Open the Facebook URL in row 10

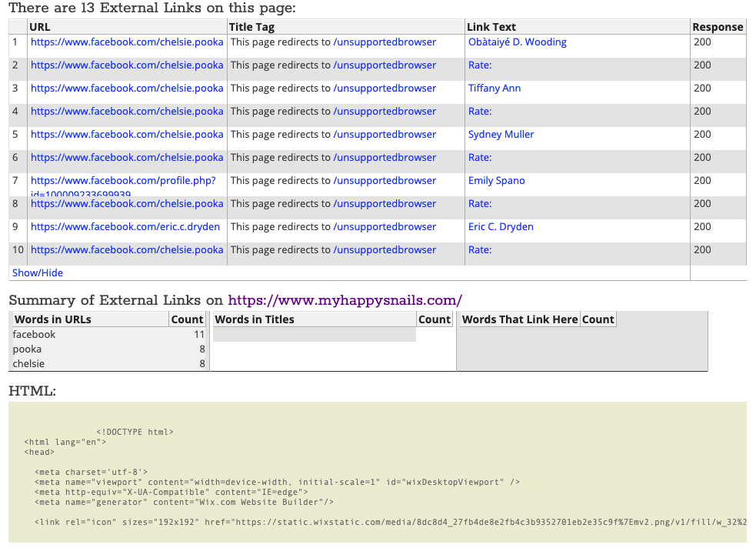coord(127,250)
